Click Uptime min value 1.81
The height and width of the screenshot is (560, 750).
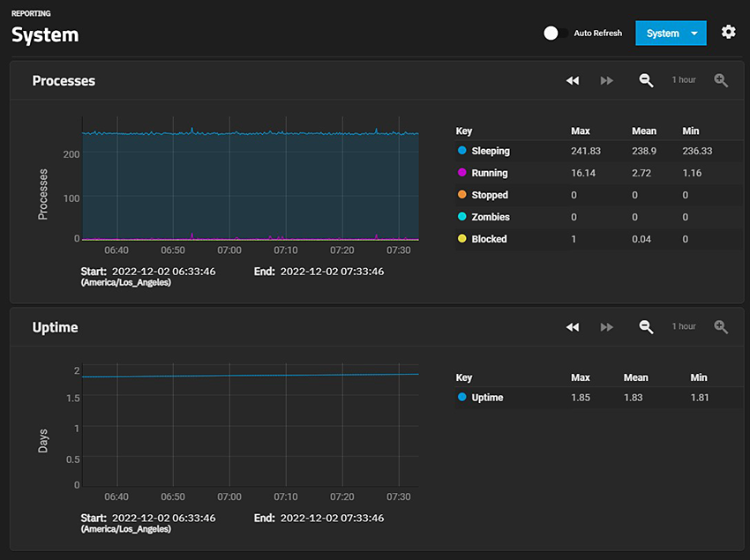point(700,398)
